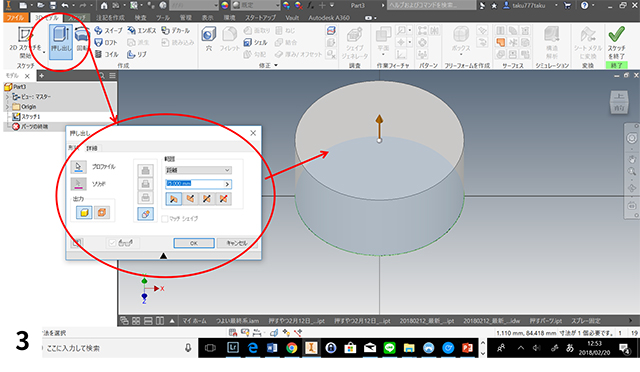Close the 押し出し dialog with X
The width and height of the screenshot is (640, 372).
click(253, 133)
